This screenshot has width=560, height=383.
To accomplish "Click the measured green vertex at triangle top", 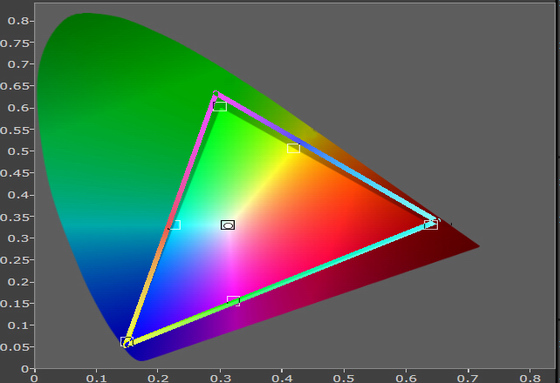I will [216, 94].
